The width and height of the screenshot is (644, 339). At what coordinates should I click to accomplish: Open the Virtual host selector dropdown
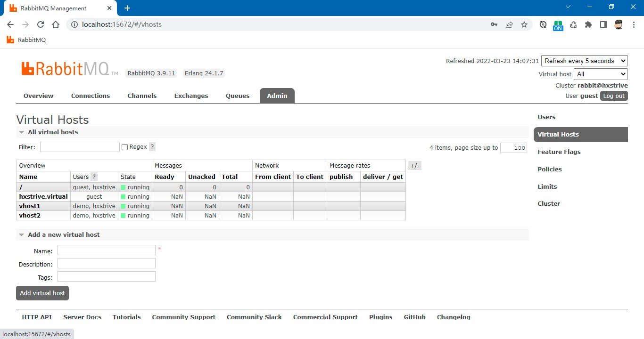point(601,74)
